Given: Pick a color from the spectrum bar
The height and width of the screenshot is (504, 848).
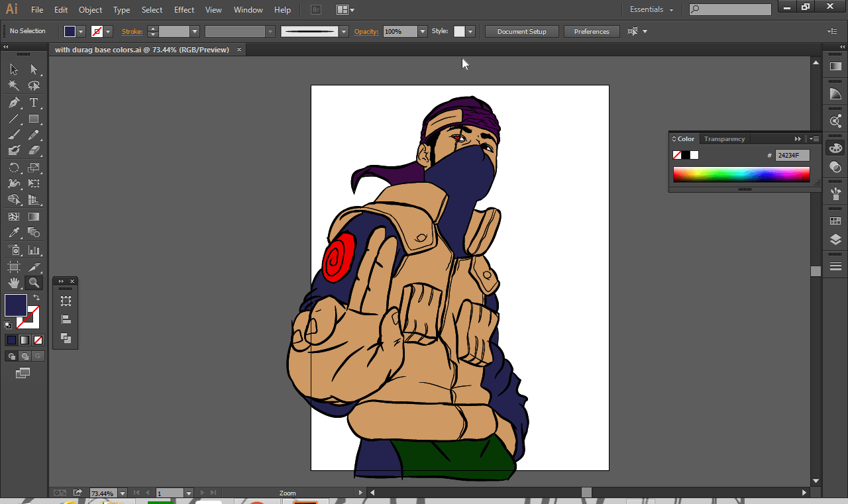Looking at the screenshot, I should (x=741, y=174).
